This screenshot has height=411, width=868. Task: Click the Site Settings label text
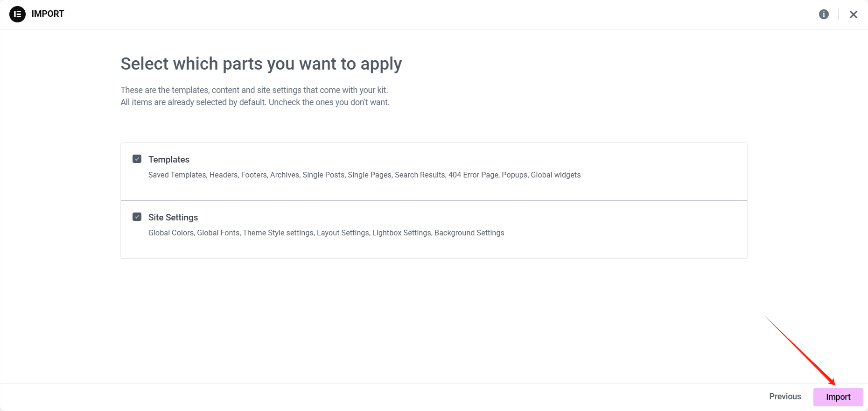point(173,218)
